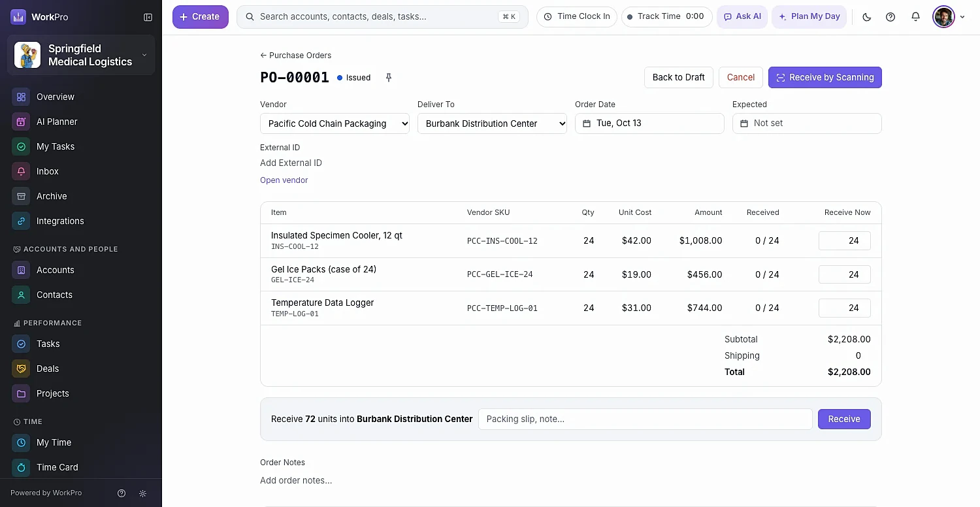
Task: Click Add order notes field
Action: click(296, 481)
